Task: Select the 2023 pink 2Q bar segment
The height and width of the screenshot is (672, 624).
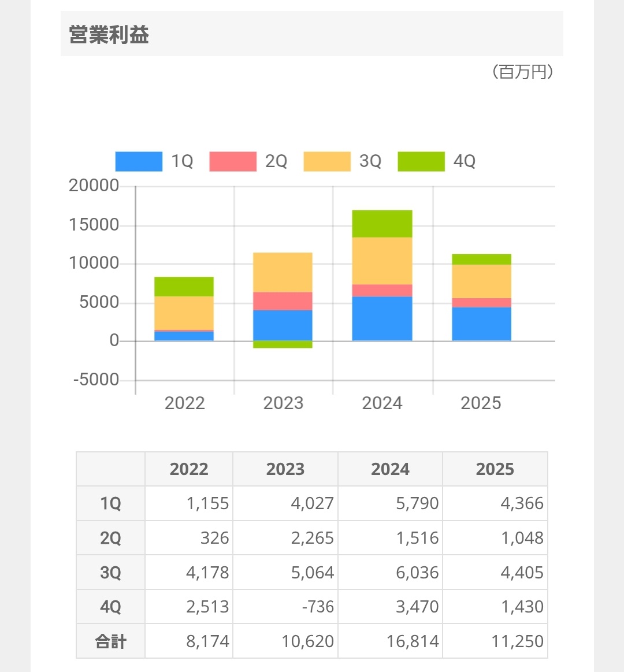Action: pos(283,301)
